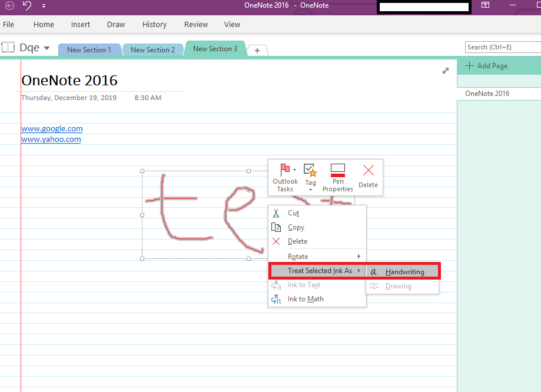Switch to the Insert ribbon tab
The width and height of the screenshot is (541, 392).
point(81,25)
